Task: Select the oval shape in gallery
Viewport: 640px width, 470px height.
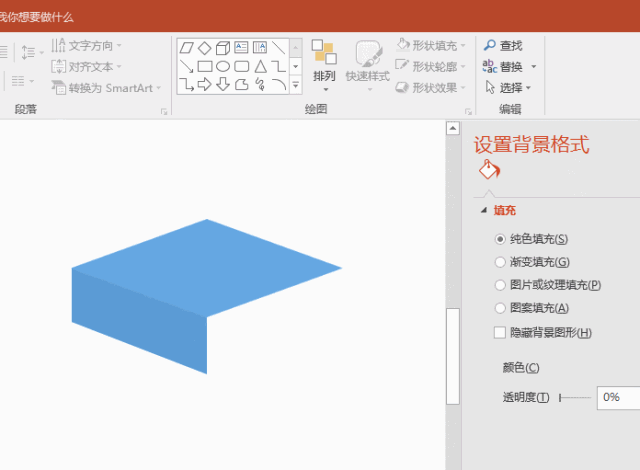Action: [x=223, y=66]
